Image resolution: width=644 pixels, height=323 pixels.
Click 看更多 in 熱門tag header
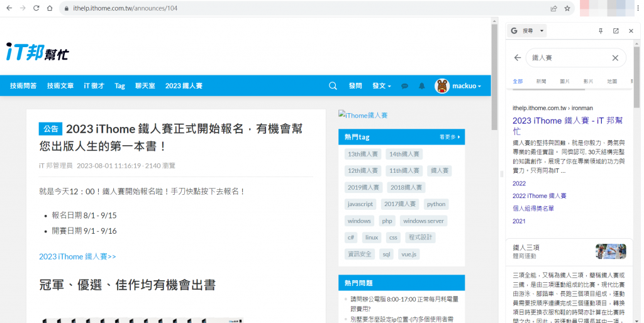click(450, 137)
